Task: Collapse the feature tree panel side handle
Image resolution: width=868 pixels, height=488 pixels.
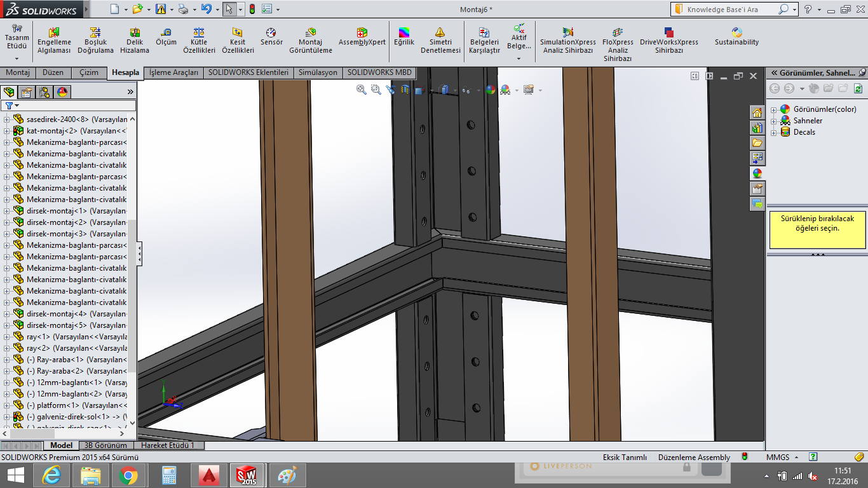Action: pos(139,254)
